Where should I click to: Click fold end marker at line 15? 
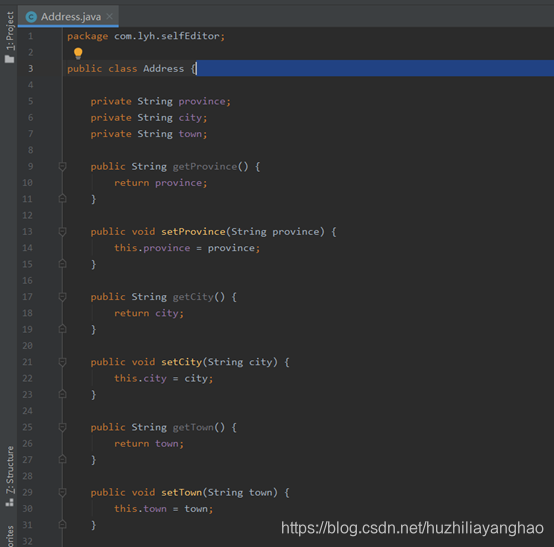pos(62,264)
